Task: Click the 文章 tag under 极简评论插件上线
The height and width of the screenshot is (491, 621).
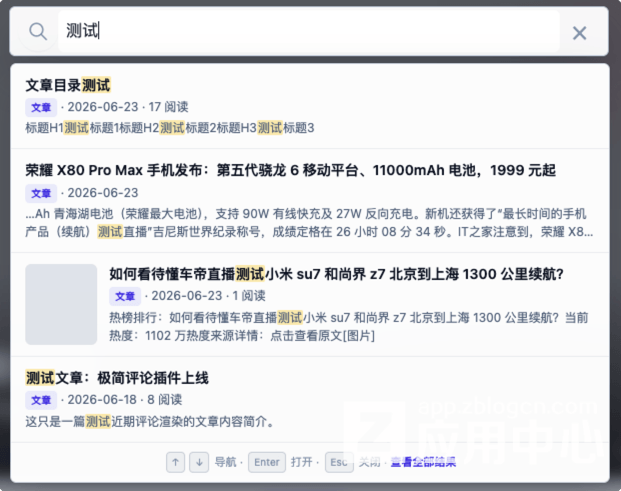Action: pos(41,400)
